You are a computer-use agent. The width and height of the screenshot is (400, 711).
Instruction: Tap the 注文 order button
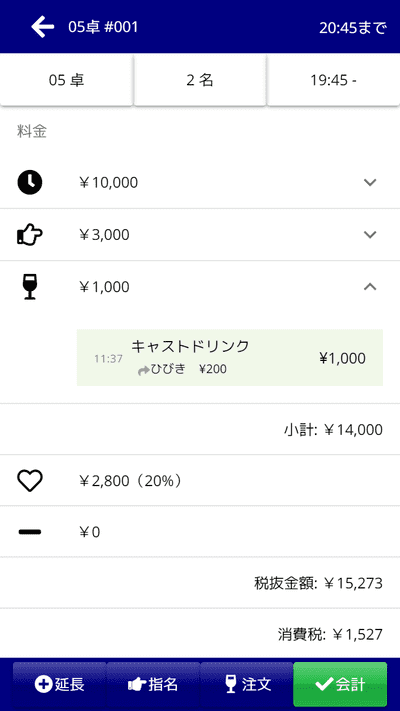(246, 684)
